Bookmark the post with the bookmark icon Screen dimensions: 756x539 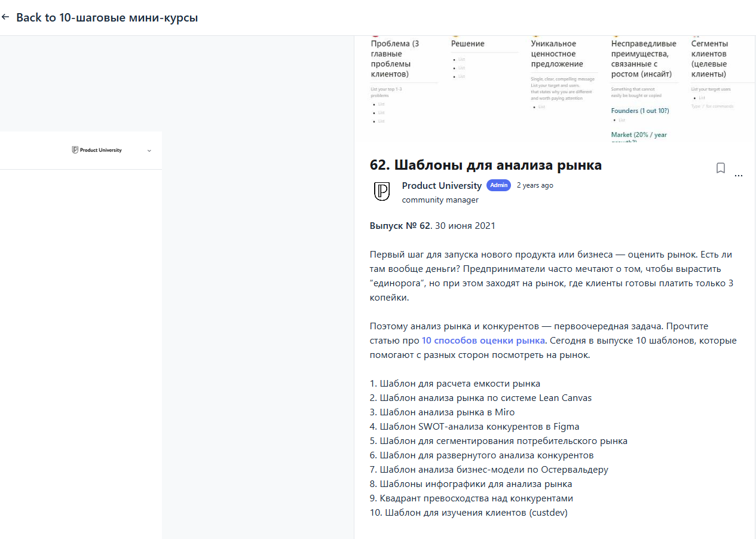click(721, 168)
